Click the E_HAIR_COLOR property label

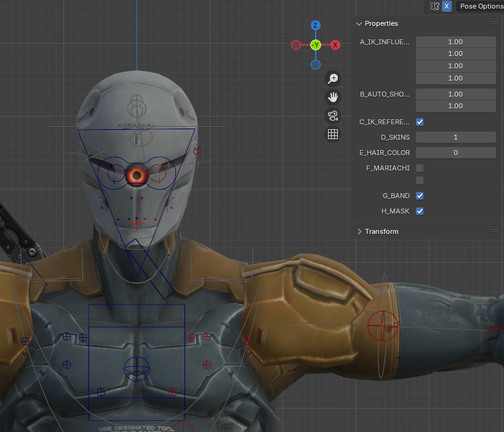point(385,153)
